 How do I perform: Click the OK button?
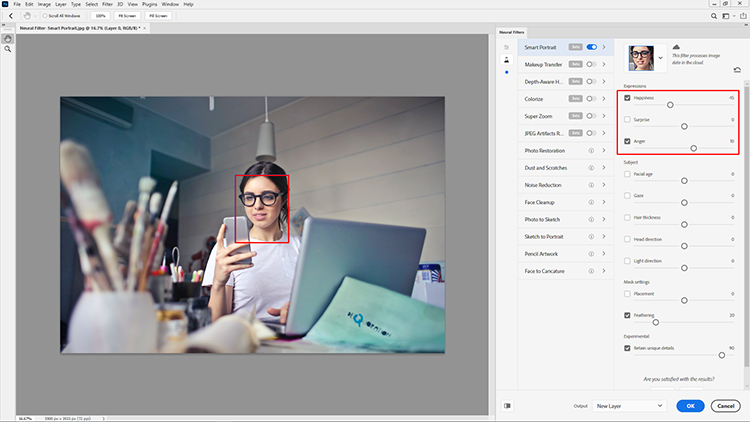(690, 406)
